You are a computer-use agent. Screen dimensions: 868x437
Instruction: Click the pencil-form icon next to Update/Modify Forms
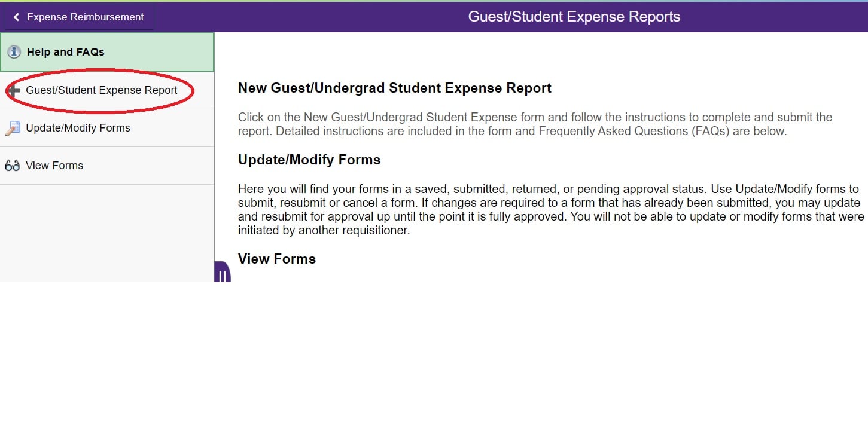[x=13, y=128]
